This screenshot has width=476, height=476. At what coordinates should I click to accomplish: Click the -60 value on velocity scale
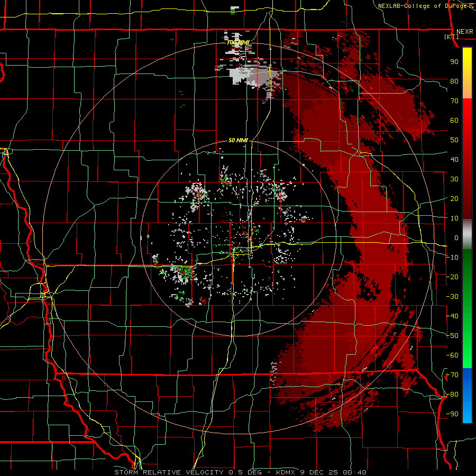point(452,355)
